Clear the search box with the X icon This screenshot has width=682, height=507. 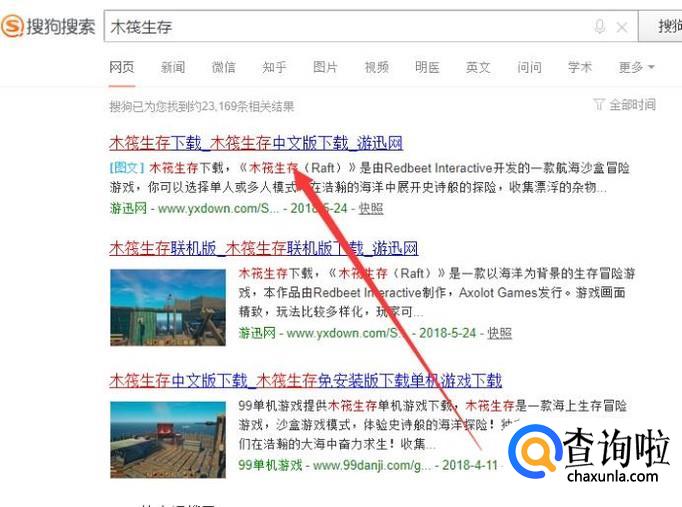(x=622, y=27)
